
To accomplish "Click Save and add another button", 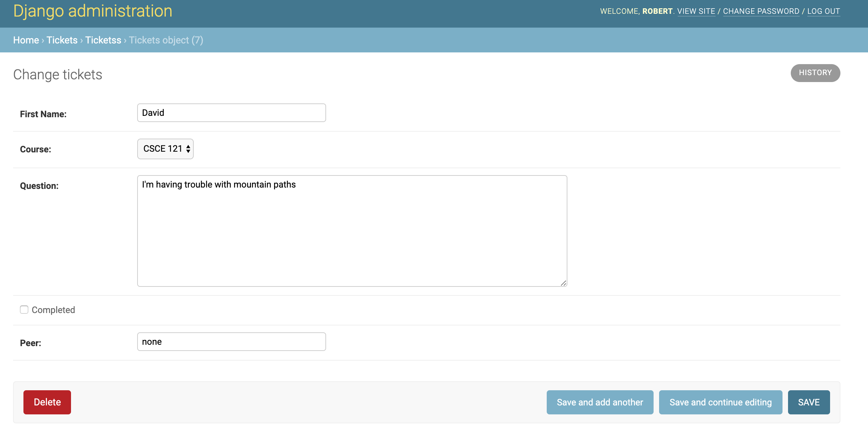I will pyautogui.click(x=600, y=402).
